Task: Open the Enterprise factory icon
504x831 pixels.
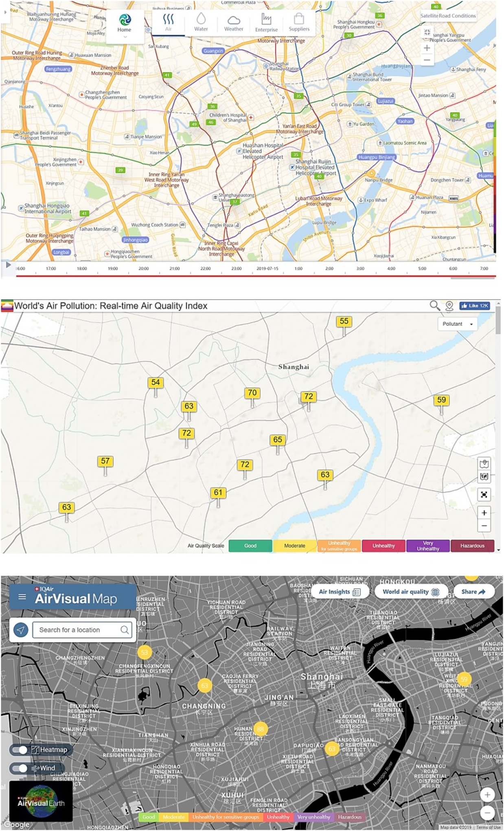Action: click(x=266, y=19)
